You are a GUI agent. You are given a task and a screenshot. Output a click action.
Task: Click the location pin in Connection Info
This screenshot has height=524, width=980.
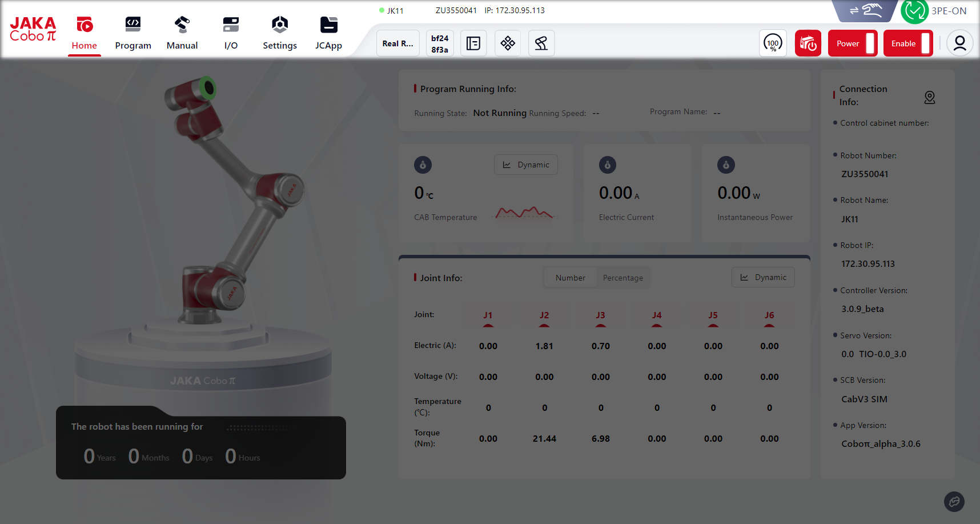tap(929, 98)
